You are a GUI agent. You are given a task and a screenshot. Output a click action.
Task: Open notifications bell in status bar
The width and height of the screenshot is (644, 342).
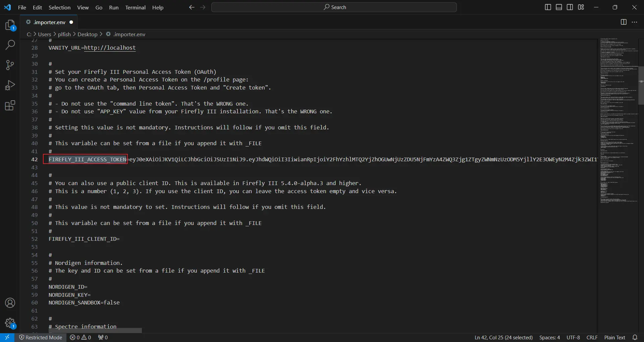[x=635, y=337]
